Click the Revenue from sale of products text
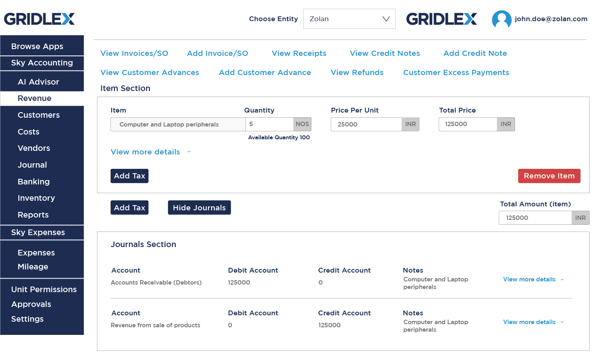The image size is (606, 364). pos(155,325)
